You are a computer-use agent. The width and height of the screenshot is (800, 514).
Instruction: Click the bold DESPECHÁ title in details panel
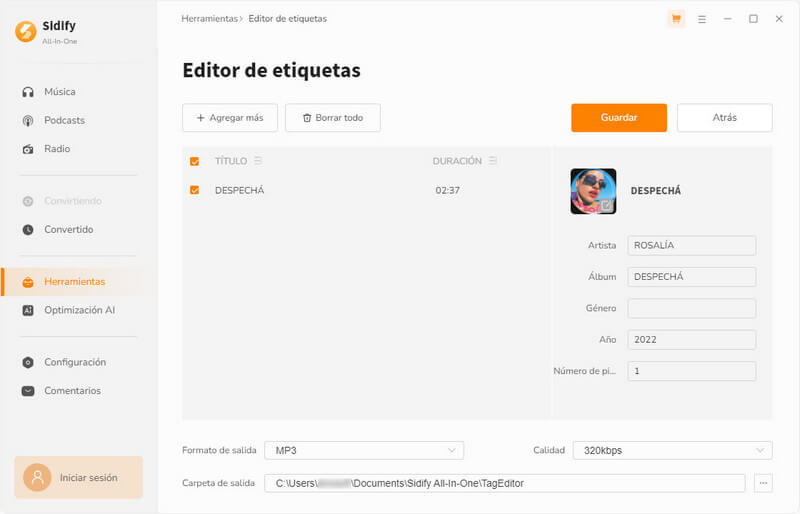tap(656, 191)
